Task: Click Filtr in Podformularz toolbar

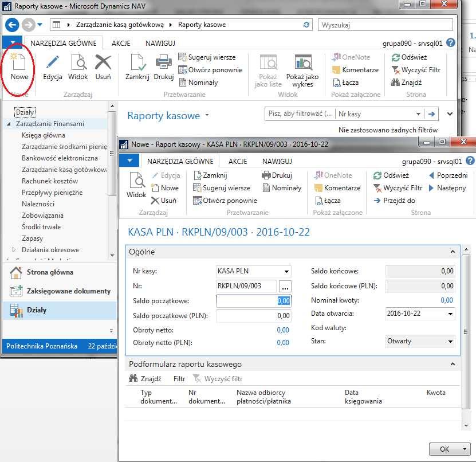Action: 179,378
